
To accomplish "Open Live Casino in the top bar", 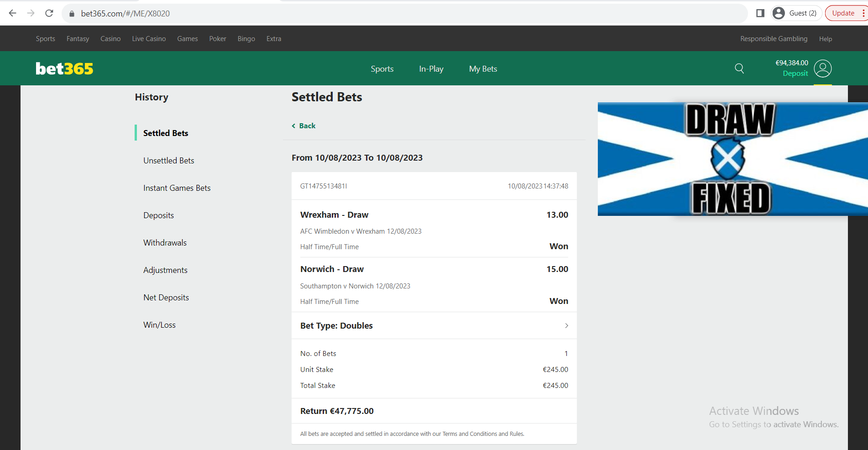I will point(149,39).
